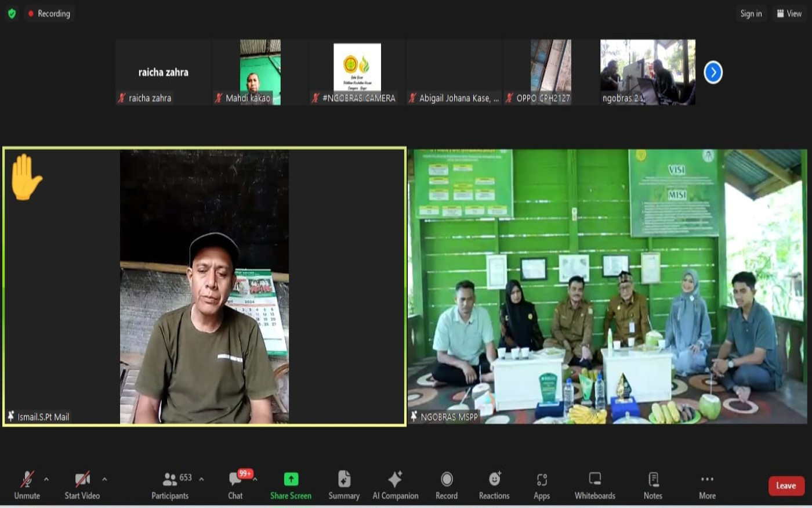Open the Participants panel
Screen dimensions: 812x508
170,485
